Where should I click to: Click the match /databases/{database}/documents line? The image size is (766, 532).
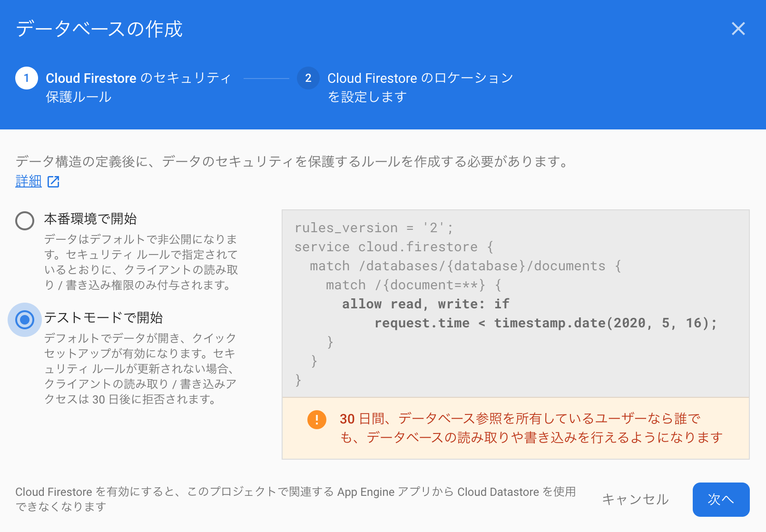466,266
